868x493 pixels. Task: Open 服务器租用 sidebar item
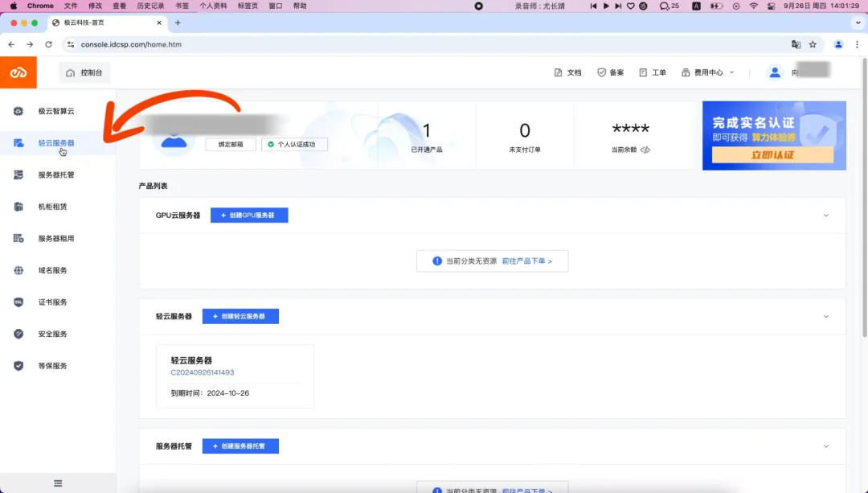(x=56, y=239)
